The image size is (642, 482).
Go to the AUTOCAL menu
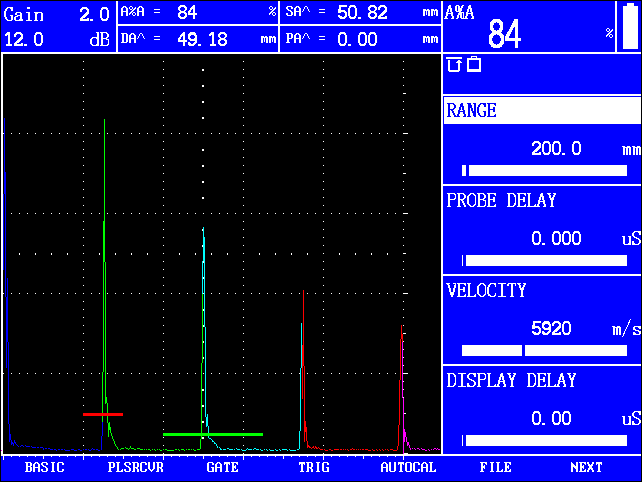click(x=408, y=467)
